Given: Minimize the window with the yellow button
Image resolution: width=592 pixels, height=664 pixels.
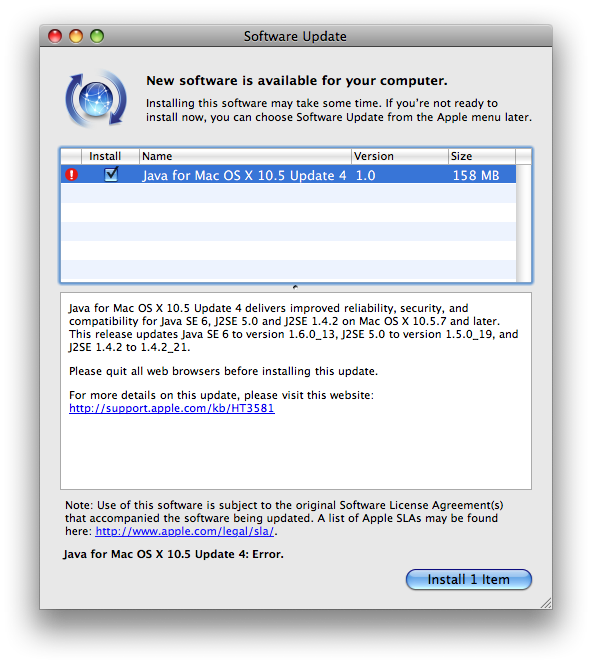Looking at the screenshot, I should (76, 36).
